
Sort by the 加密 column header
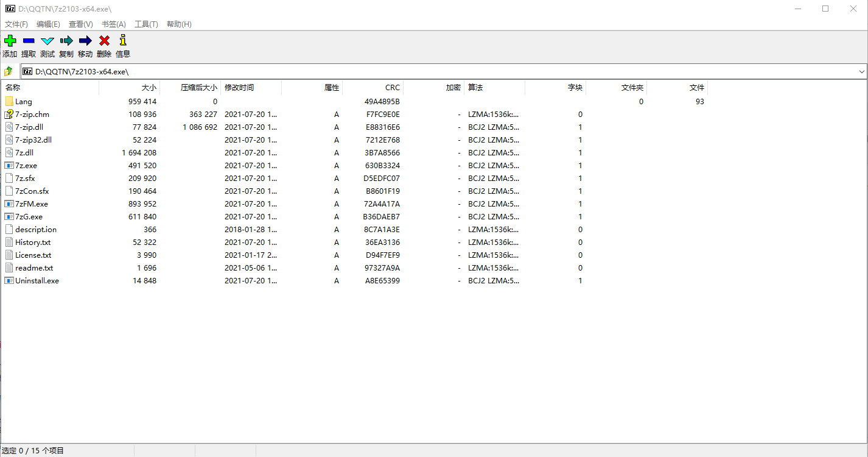tap(433, 88)
